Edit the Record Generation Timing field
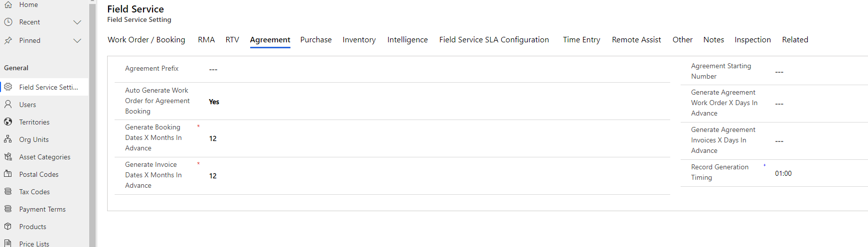The height and width of the screenshot is (247, 868). [820, 173]
